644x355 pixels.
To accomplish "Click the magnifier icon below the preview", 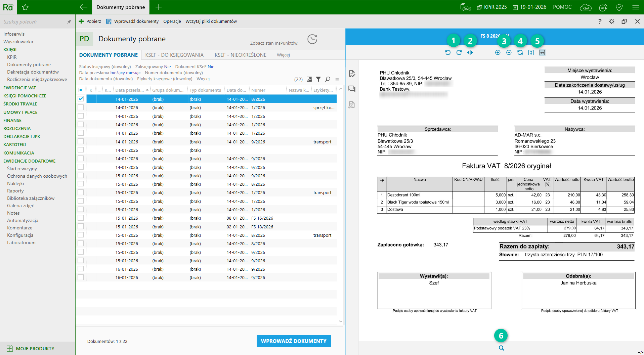I will (x=501, y=348).
